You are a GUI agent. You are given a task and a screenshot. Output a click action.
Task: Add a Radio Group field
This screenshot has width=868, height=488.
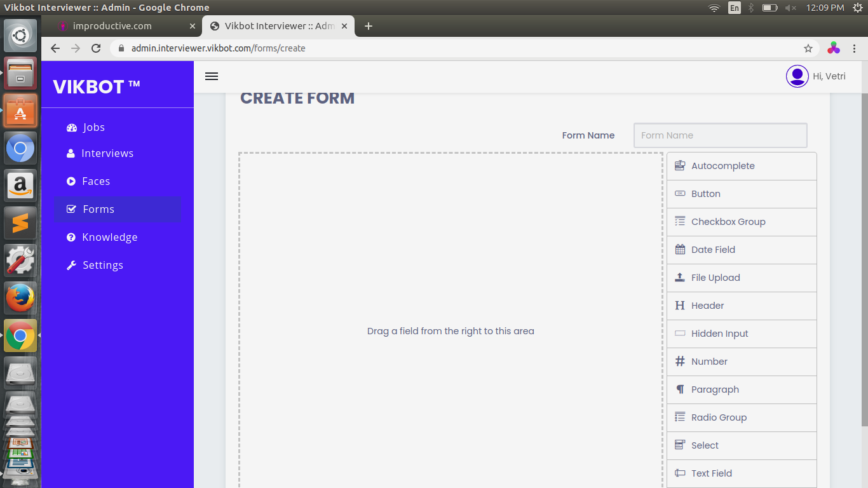(742, 417)
